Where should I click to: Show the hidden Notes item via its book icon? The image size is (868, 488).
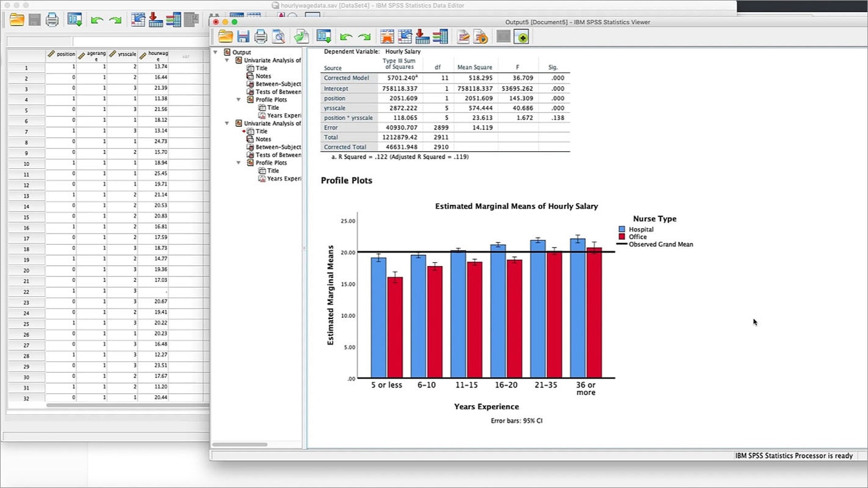click(249, 76)
